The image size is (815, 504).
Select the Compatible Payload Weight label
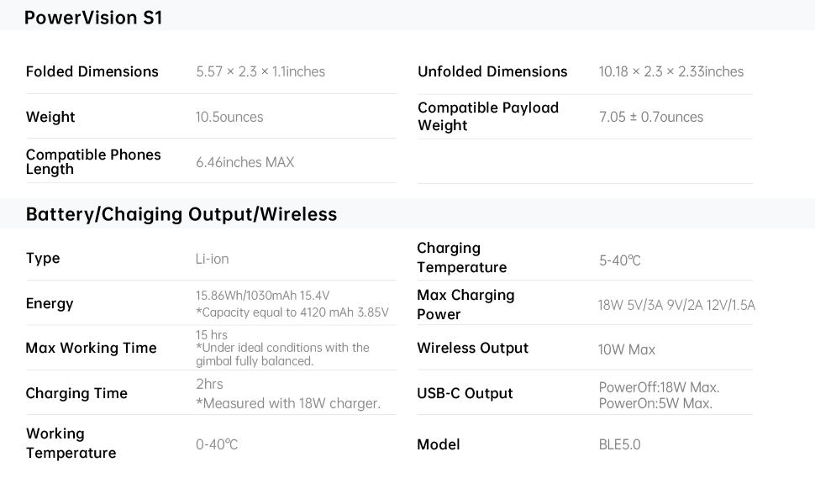pos(488,117)
